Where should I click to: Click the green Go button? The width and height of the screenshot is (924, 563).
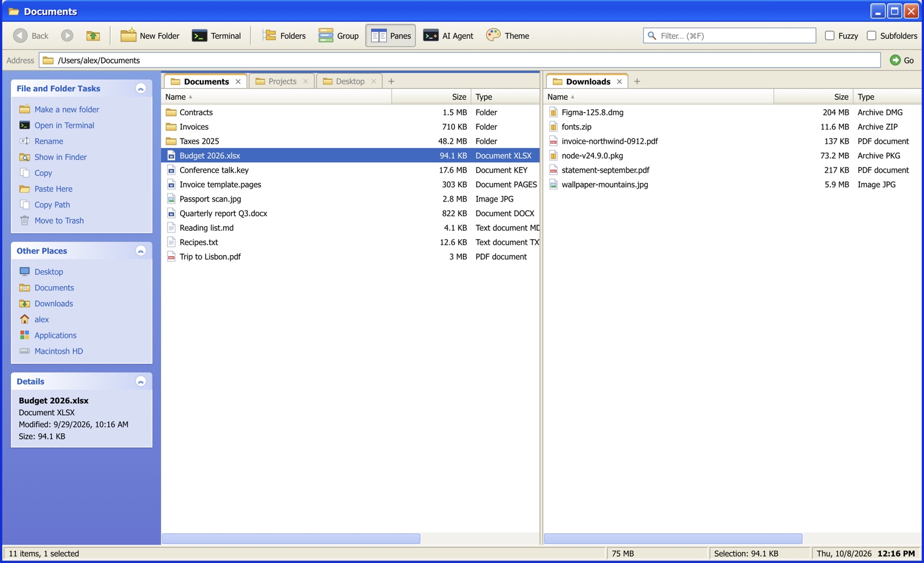(902, 60)
